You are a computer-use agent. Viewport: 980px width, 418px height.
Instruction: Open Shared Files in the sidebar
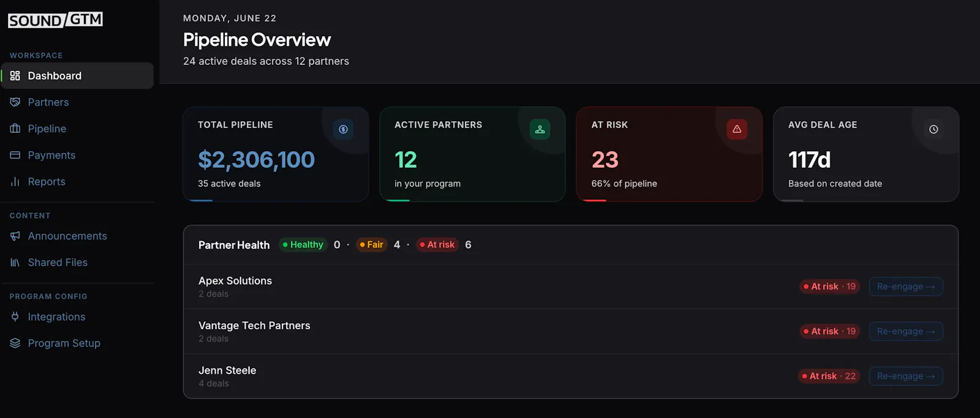point(77,263)
